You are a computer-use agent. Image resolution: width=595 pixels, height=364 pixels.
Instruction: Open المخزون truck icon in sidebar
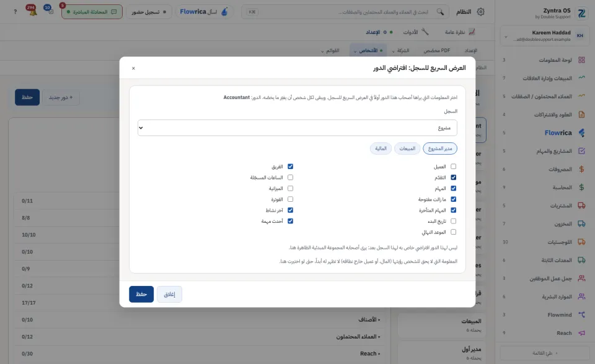581,223
